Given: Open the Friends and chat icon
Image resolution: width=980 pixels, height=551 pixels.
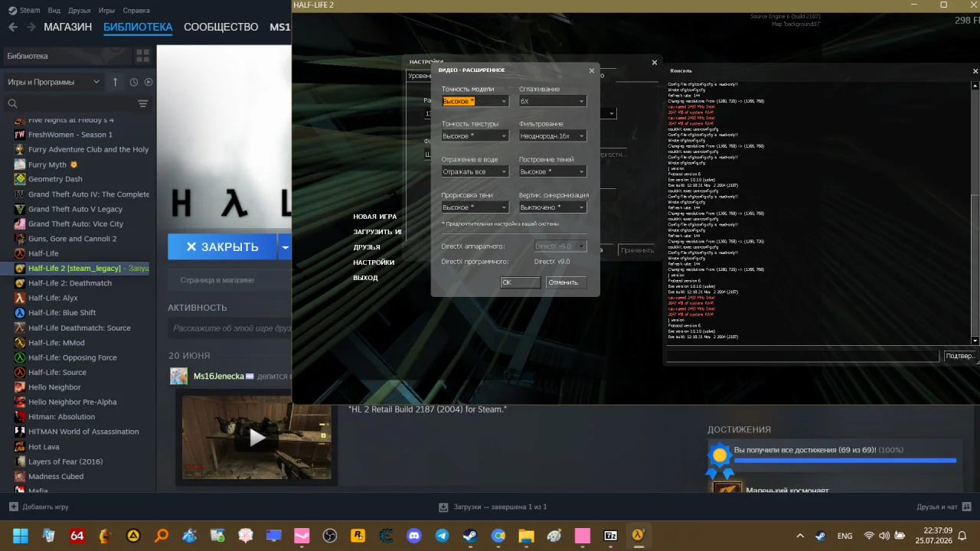Looking at the screenshot, I should pos(967,507).
